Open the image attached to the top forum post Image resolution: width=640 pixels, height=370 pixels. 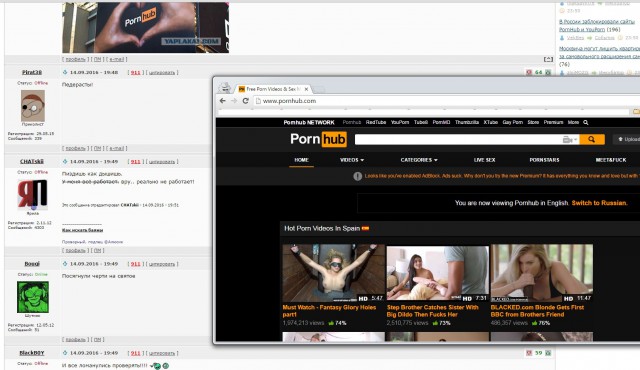click(x=145, y=27)
